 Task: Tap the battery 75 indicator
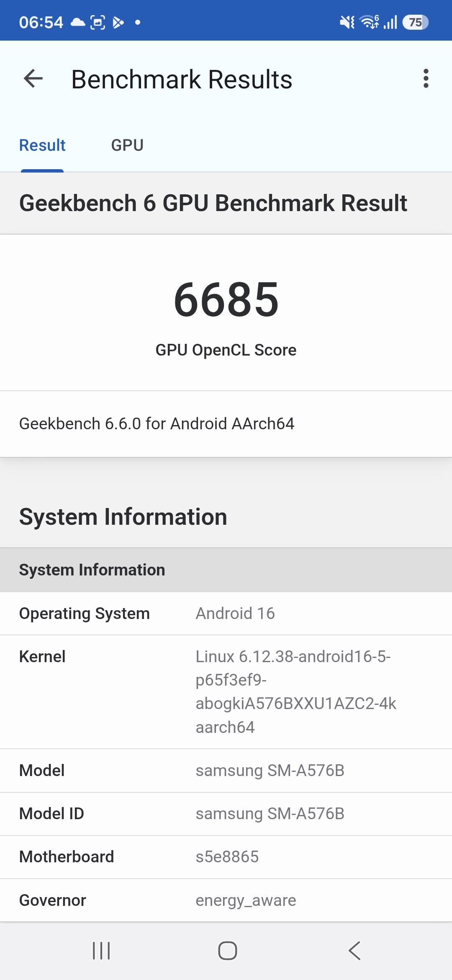coord(415,22)
